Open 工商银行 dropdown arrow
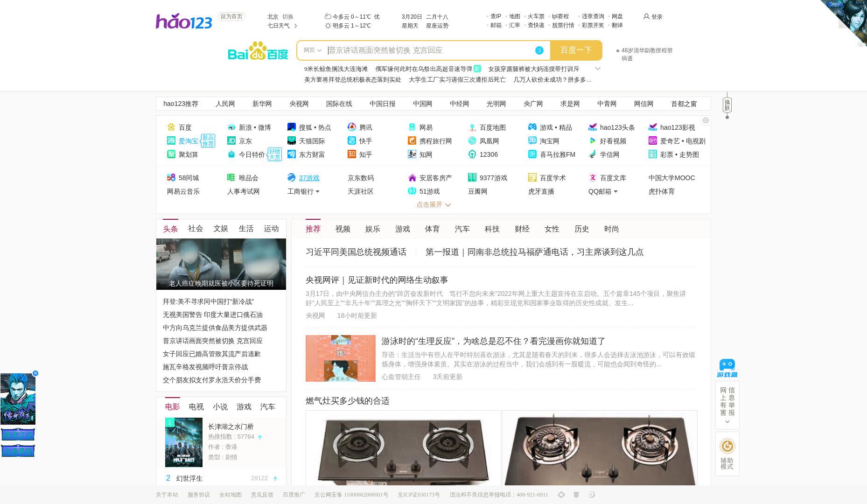The width and height of the screenshot is (867, 504). (x=318, y=192)
